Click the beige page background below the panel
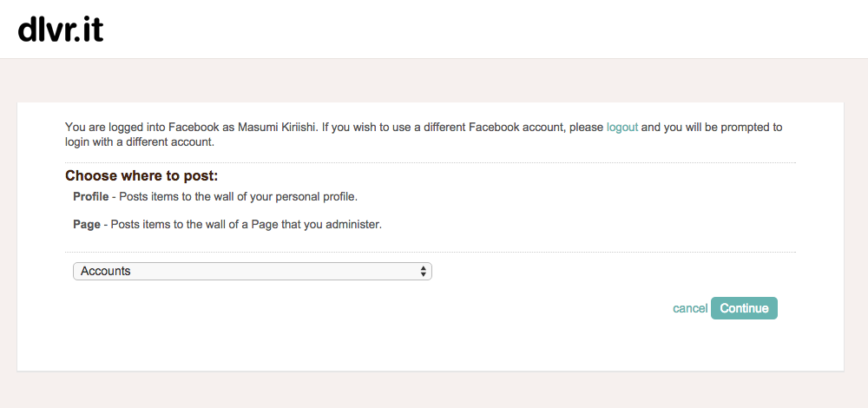This screenshot has width=868, height=408. [434, 391]
